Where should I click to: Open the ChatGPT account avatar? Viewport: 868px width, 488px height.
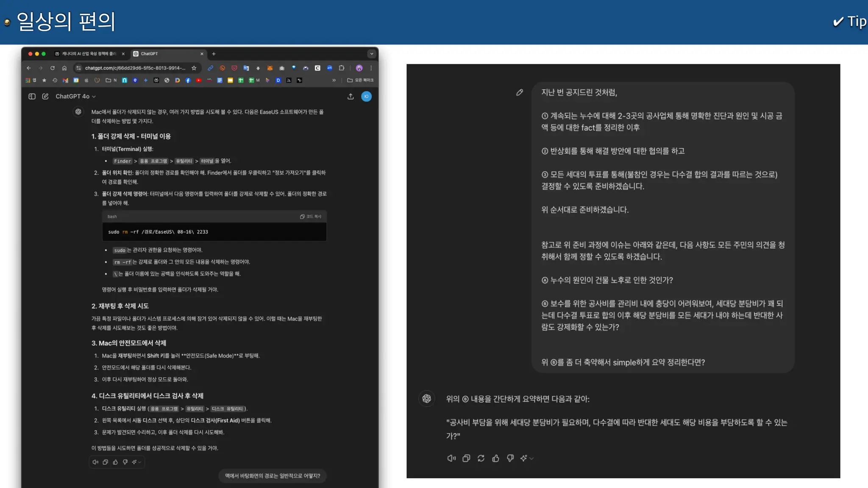coord(366,96)
